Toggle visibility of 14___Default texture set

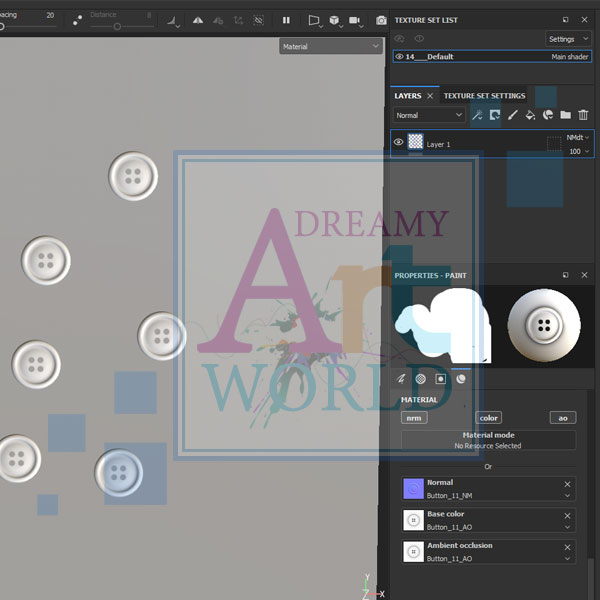tap(399, 57)
